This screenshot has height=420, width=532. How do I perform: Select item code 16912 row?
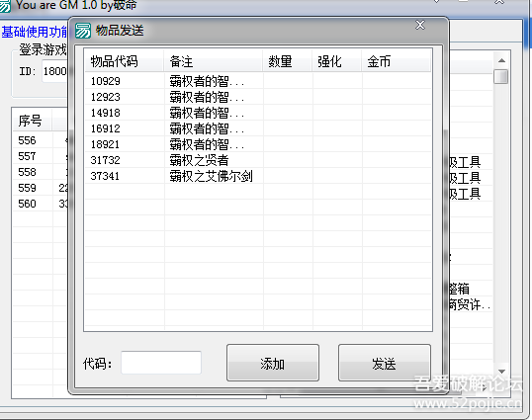click(258, 128)
